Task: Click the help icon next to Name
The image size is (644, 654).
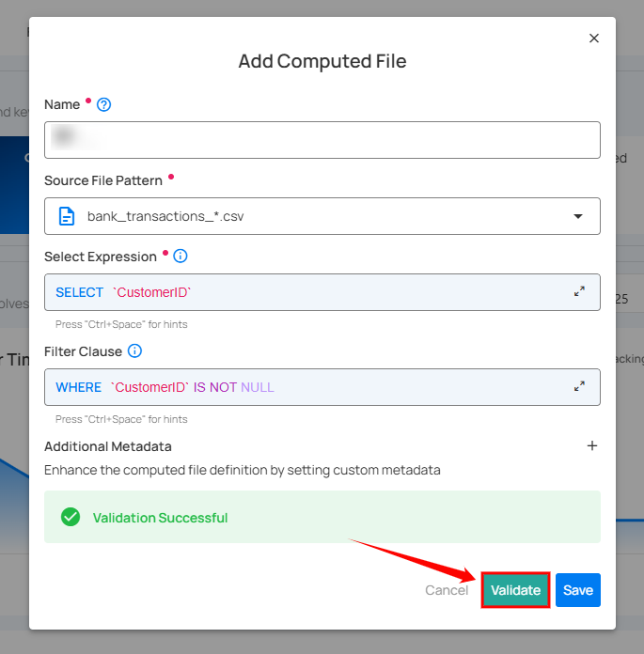Action: point(104,104)
